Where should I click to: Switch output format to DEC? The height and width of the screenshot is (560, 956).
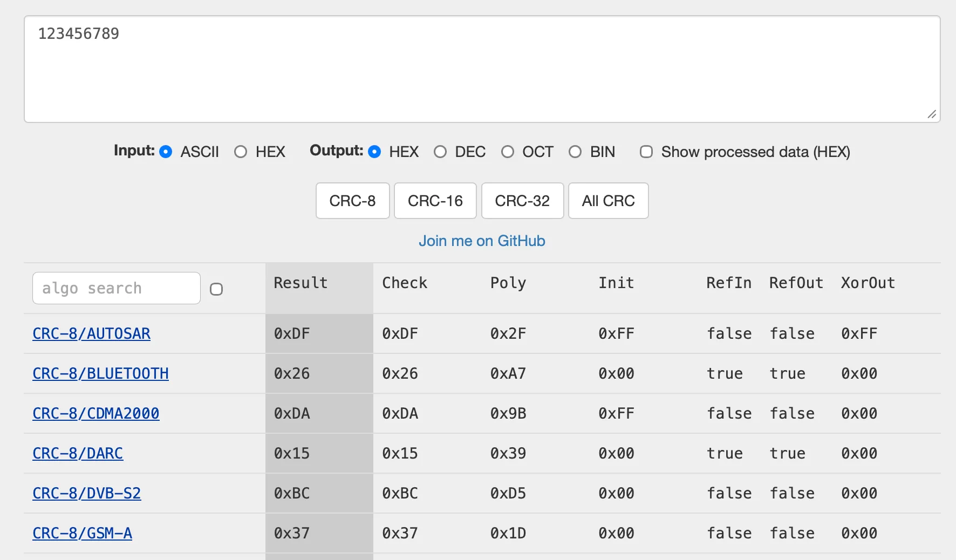(x=440, y=152)
